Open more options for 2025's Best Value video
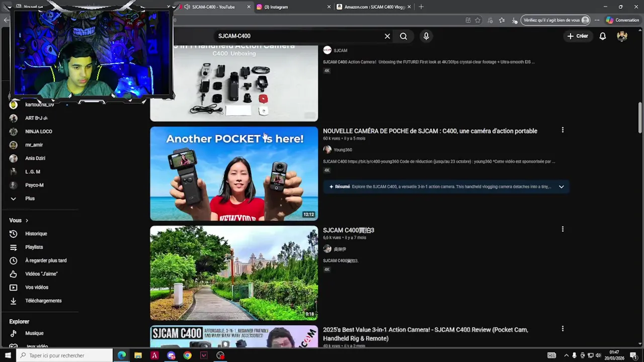The image size is (644, 362). click(562, 329)
